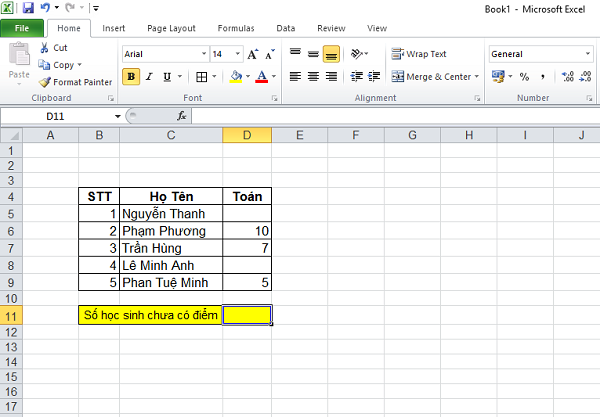Image resolution: width=600 pixels, height=417 pixels.
Task: Click Increase Decimal icon
Action: (568, 77)
